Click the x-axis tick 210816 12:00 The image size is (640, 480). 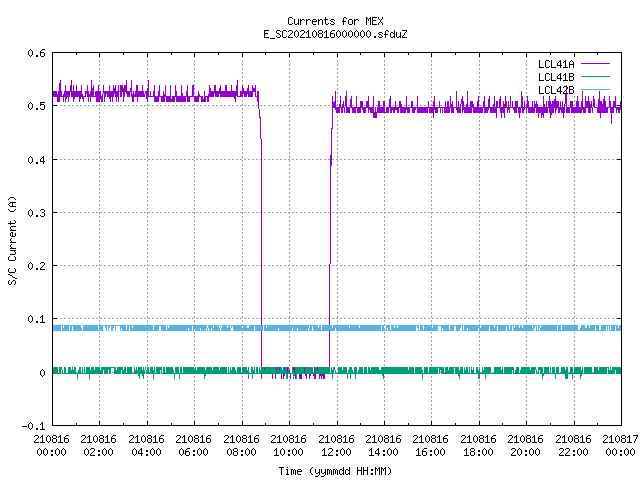tap(336, 446)
